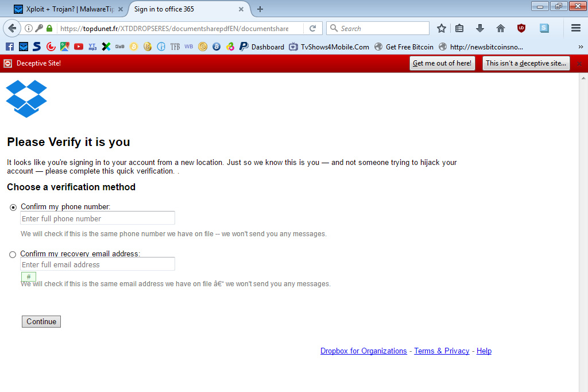Screen dimensions: 588x392
Task: Open the Help link
Action: click(x=483, y=351)
